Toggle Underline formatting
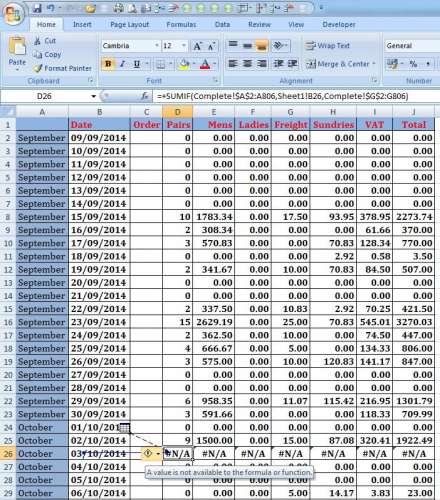440x500 pixels. coord(137,64)
